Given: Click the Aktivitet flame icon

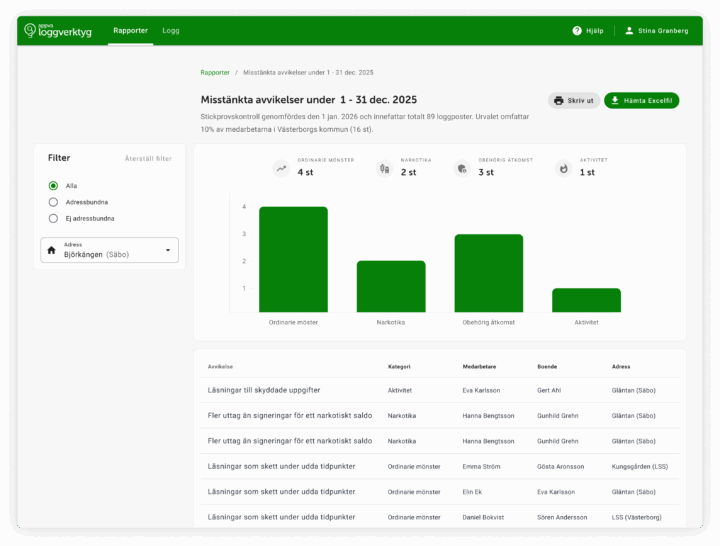Looking at the screenshot, I should tap(563, 169).
